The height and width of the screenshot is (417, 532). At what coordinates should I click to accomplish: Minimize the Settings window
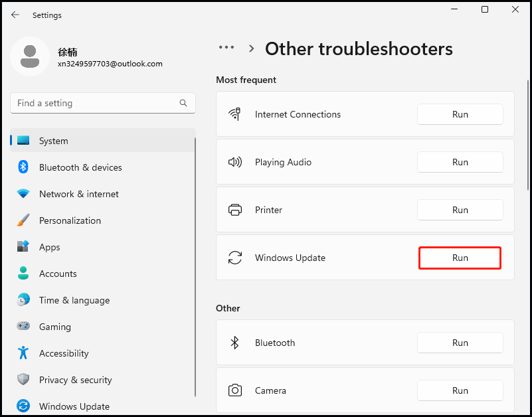coord(454,9)
